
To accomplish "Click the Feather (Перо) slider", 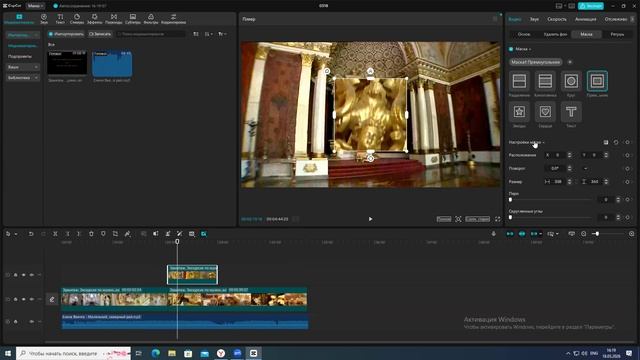I will coord(551,200).
